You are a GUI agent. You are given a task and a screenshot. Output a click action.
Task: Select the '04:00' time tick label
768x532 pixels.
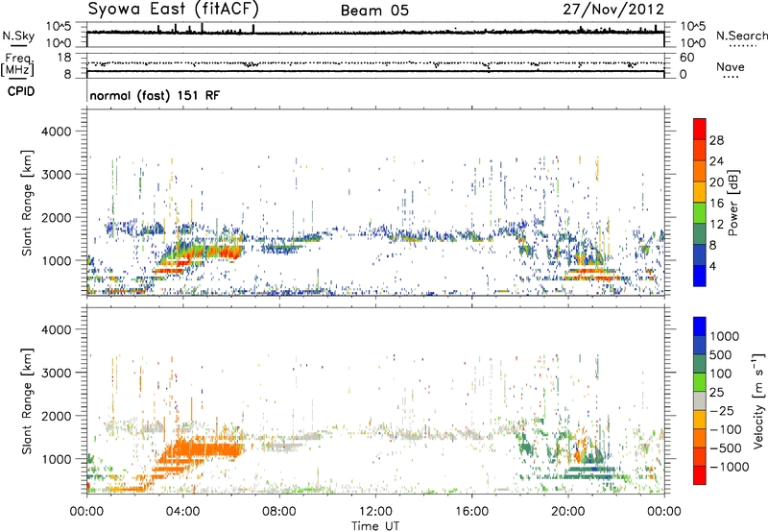pos(182,512)
